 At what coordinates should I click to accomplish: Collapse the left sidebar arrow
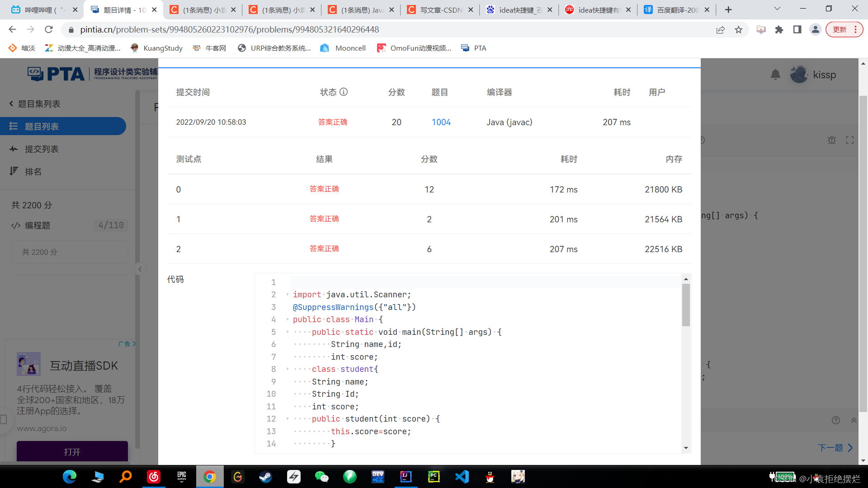140,269
